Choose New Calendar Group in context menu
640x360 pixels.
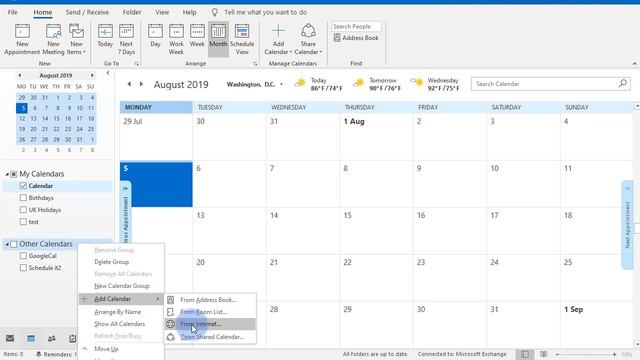coord(121,286)
